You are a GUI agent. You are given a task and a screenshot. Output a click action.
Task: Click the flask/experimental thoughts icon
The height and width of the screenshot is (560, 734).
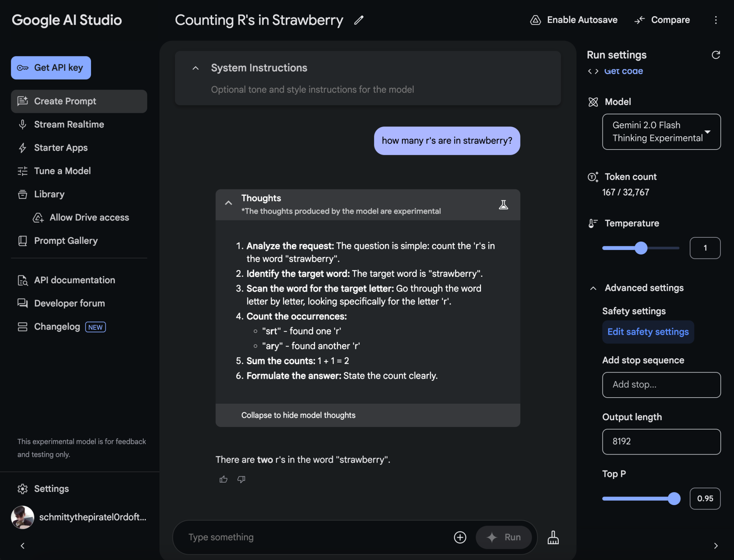[x=504, y=205]
